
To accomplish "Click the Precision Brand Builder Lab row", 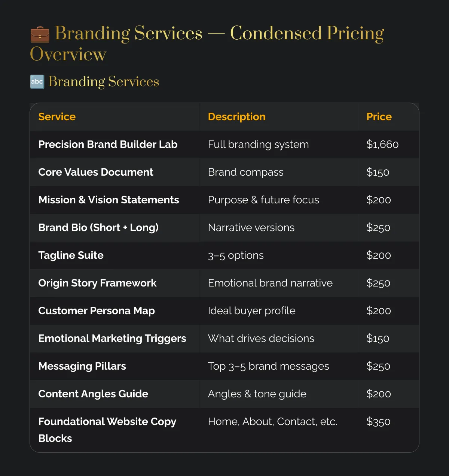I will [224, 145].
